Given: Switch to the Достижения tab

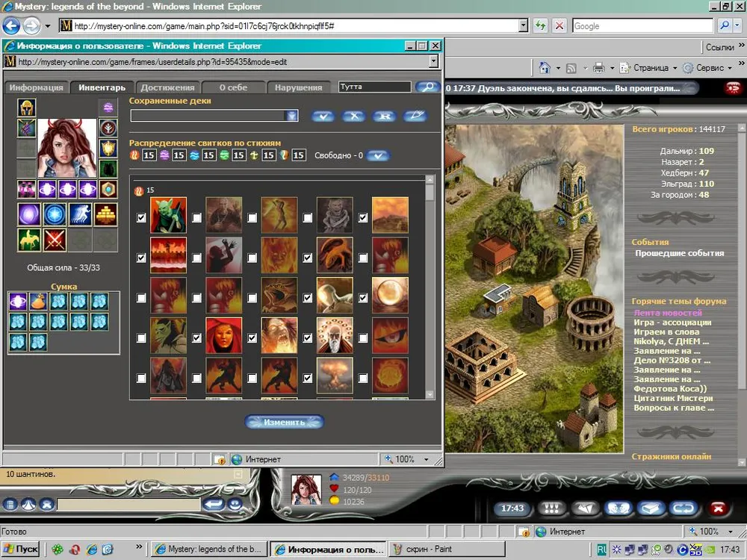Looking at the screenshot, I should tap(167, 87).
